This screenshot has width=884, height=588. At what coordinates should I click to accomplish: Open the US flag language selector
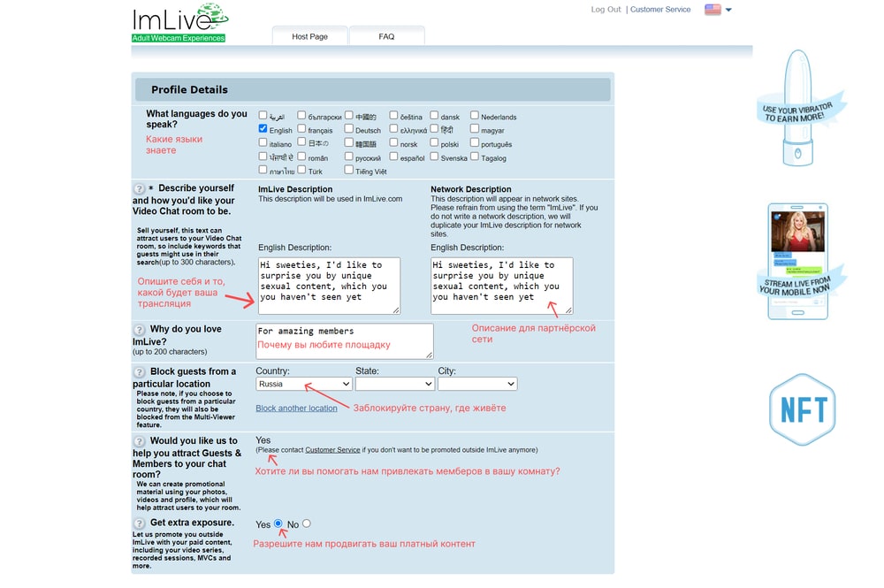718,10
